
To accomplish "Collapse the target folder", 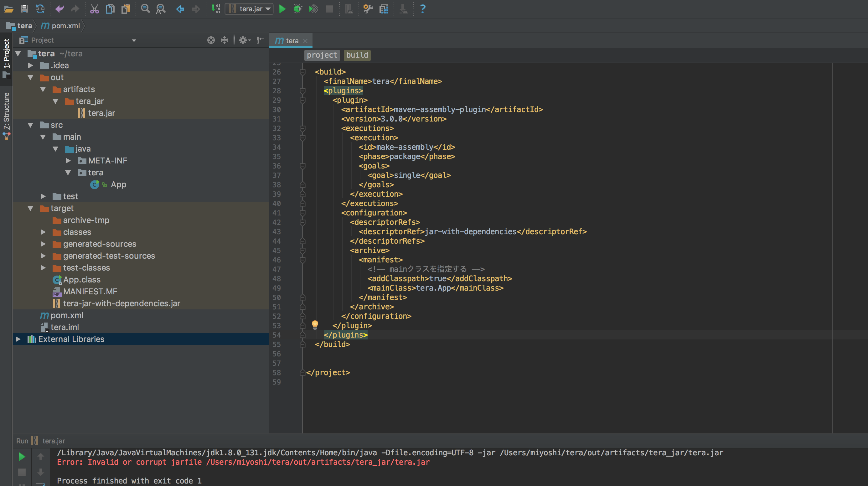I will click(x=30, y=208).
